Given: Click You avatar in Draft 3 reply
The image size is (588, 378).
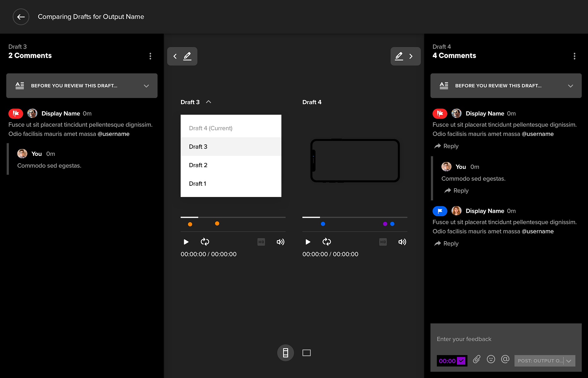Looking at the screenshot, I should 22,154.
